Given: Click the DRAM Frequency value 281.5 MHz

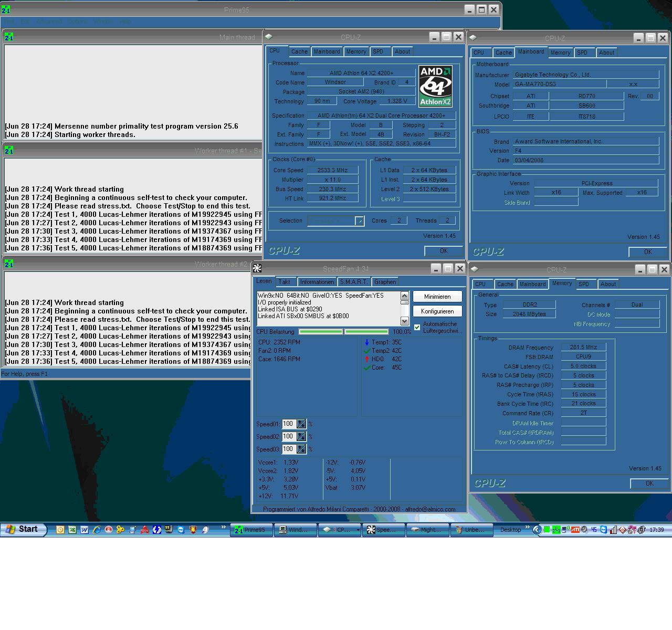Looking at the screenshot, I should 584,347.
